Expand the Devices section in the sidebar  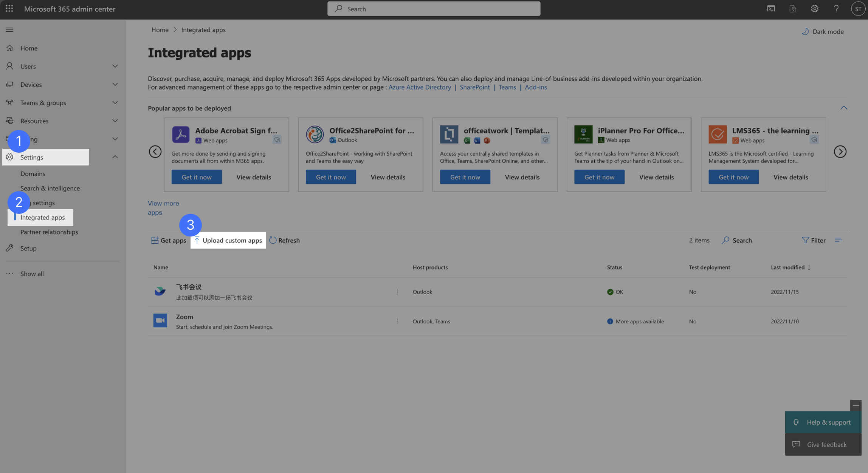(x=115, y=84)
